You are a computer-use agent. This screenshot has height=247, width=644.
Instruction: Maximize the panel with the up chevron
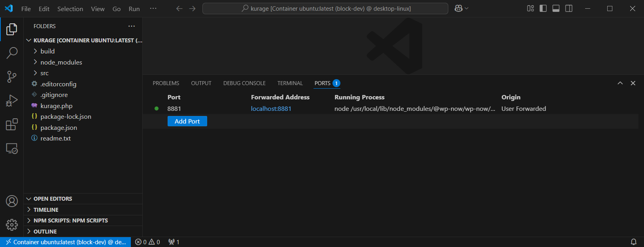[x=620, y=83]
